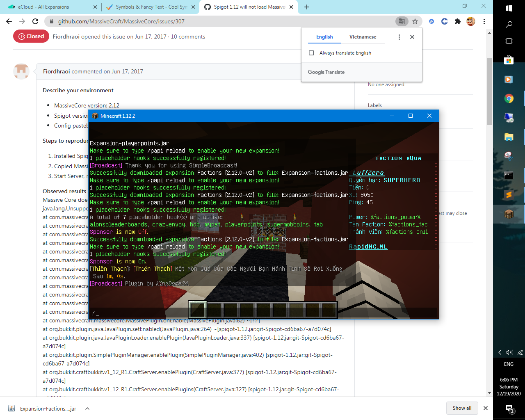Open the remote desktop taskbar icon
525x420 pixels.
pos(509,118)
